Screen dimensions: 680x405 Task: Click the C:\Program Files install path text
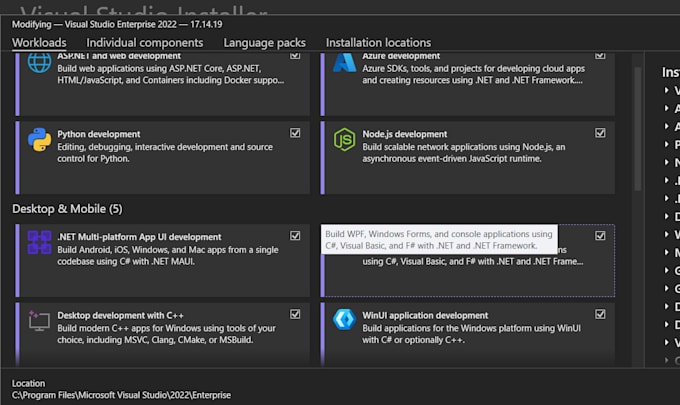tap(121, 395)
